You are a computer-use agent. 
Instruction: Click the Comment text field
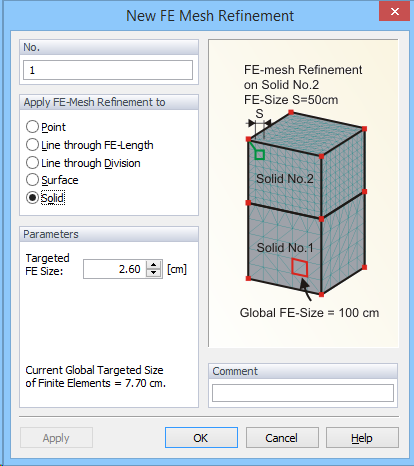point(303,393)
